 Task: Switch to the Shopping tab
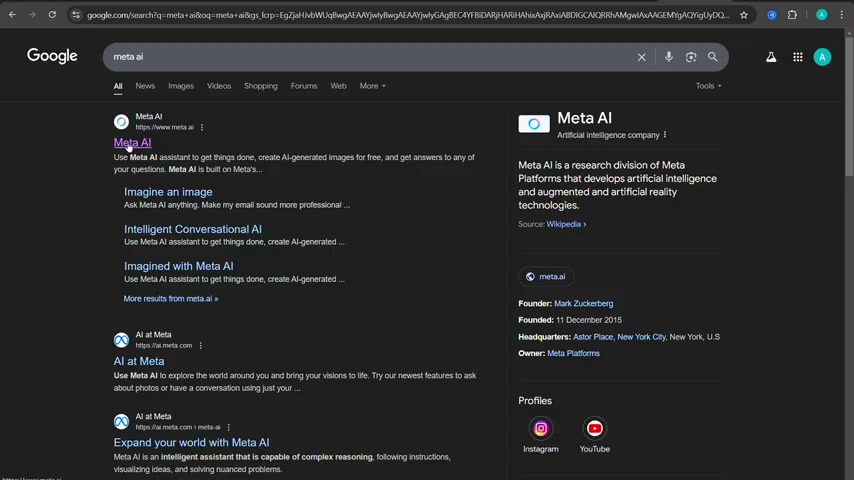click(x=261, y=86)
